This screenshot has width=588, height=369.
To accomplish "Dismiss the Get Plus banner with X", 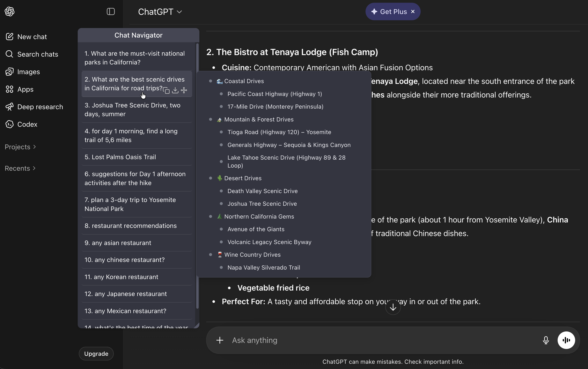I will point(413,11).
